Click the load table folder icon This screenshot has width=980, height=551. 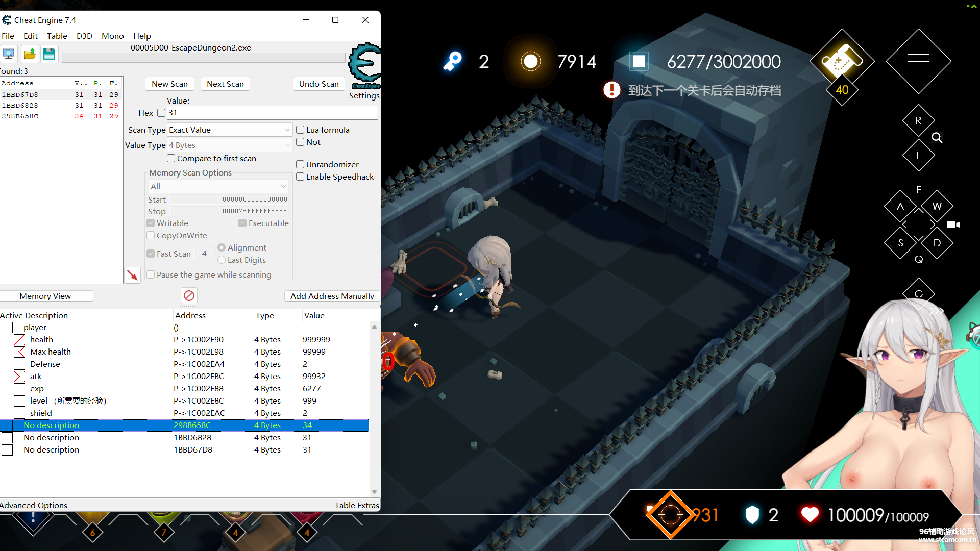point(30,54)
